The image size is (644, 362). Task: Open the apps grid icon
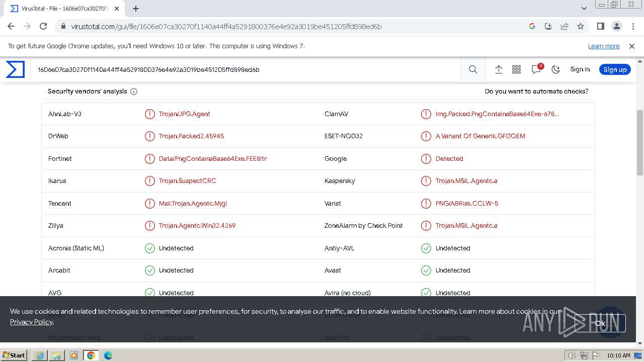516,69
